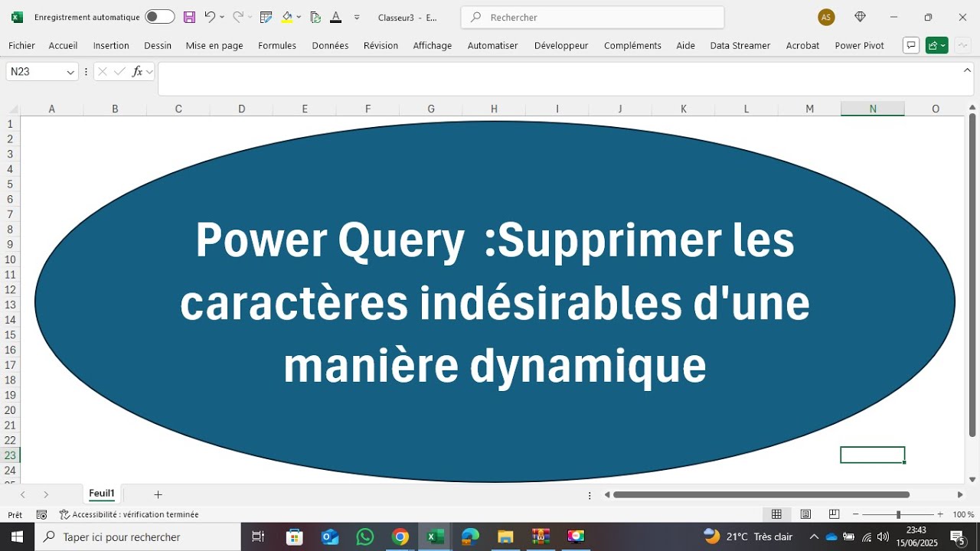Add a new sheet with plus button

point(158,494)
